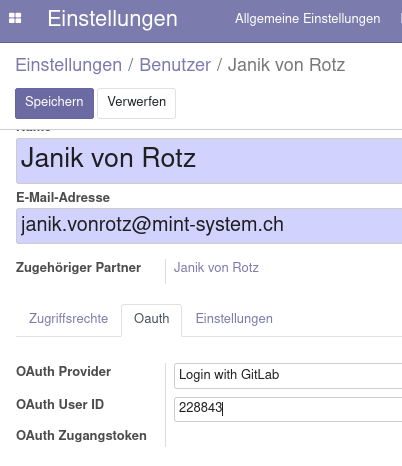Image resolution: width=402 pixels, height=466 pixels.
Task: Switch to the Zugriffsrechte tab
Action: tap(68, 319)
